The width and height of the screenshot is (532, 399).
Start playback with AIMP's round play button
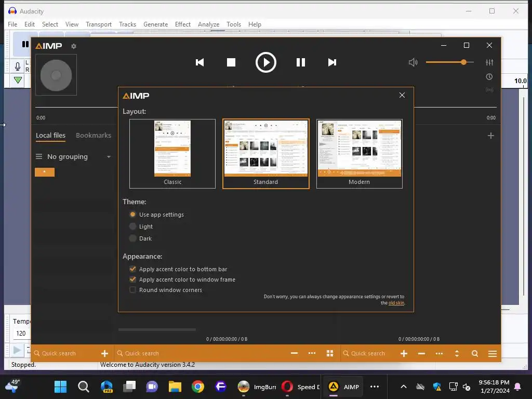(265, 62)
